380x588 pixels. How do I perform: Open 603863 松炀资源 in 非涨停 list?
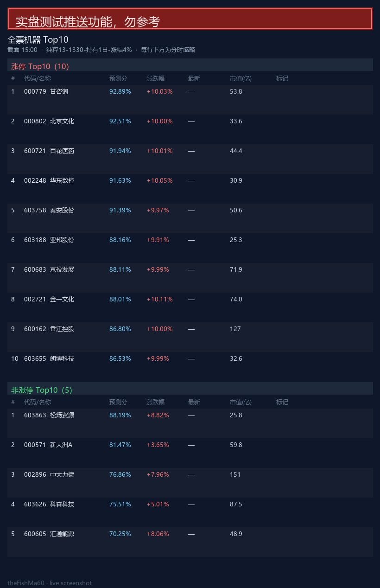(x=190, y=423)
